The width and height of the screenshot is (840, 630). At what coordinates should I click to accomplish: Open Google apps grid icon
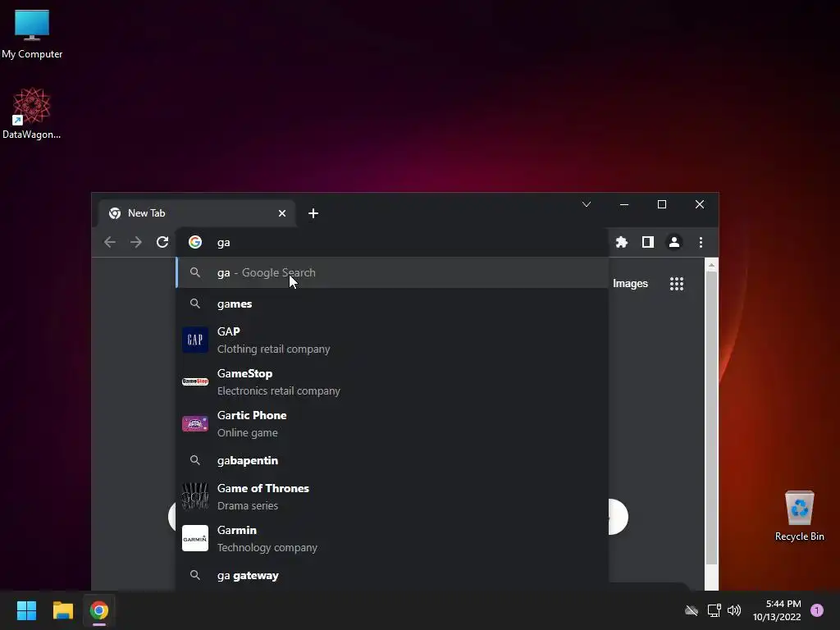(x=677, y=283)
